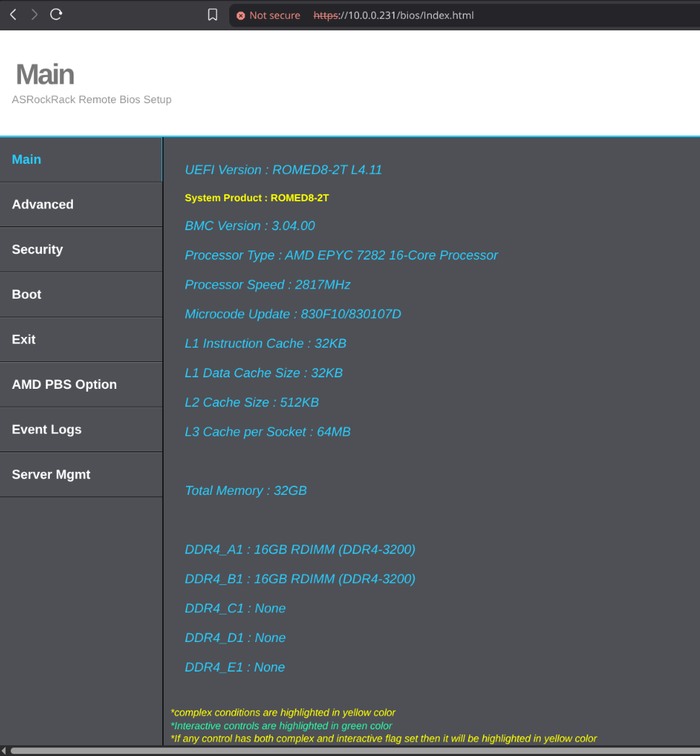Image resolution: width=700 pixels, height=756 pixels.
Task: Focus the address bar URL
Action: 394,15
